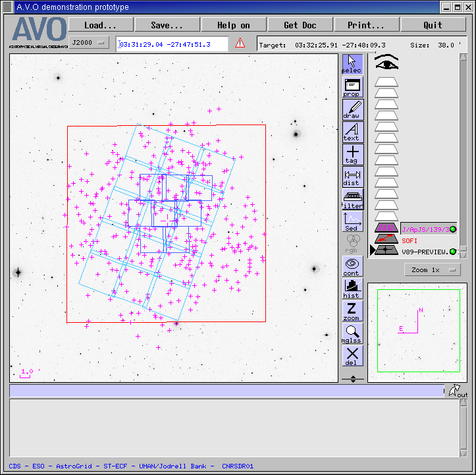Click the cont contour tool
Image resolution: width=476 pixels, height=475 pixels.
(352, 266)
